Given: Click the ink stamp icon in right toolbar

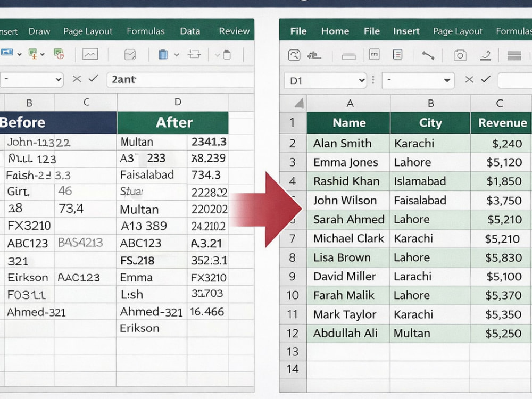Looking at the screenshot, I should pos(314,55).
